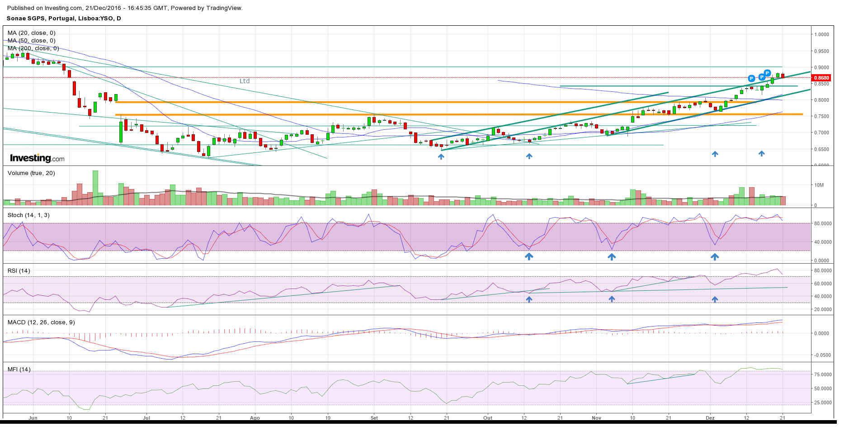Click the chart title 'Sonae SGPS, Portugal, Lisboa:YSO, D'

[x=64, y=19]
